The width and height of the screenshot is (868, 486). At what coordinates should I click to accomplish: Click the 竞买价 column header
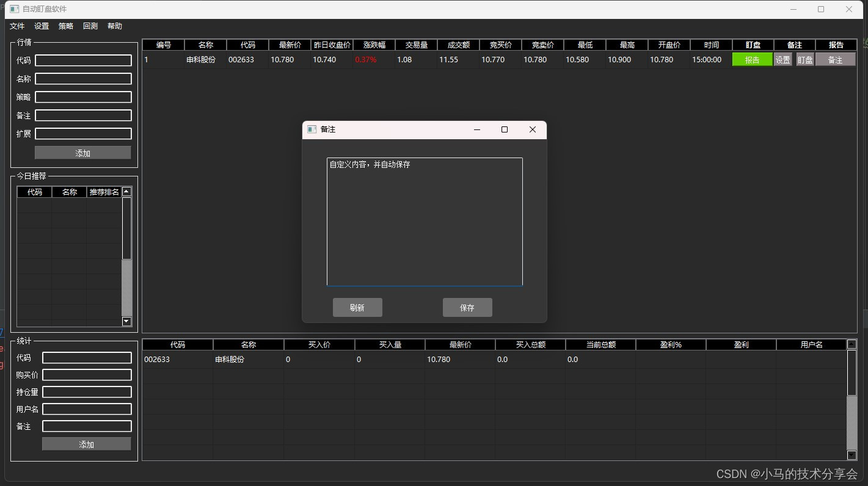[x=501, y=45]
